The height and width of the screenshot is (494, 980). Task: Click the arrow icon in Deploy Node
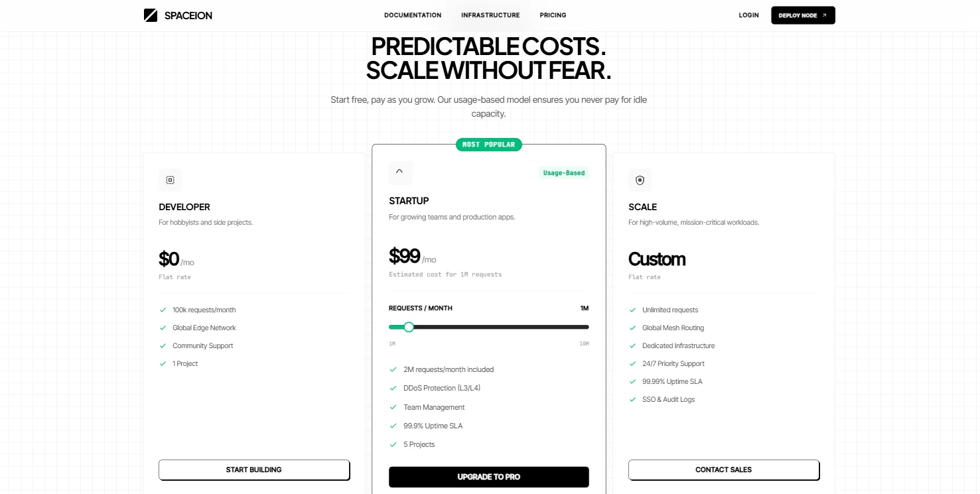pyautogui.click(x=825, y=15)
